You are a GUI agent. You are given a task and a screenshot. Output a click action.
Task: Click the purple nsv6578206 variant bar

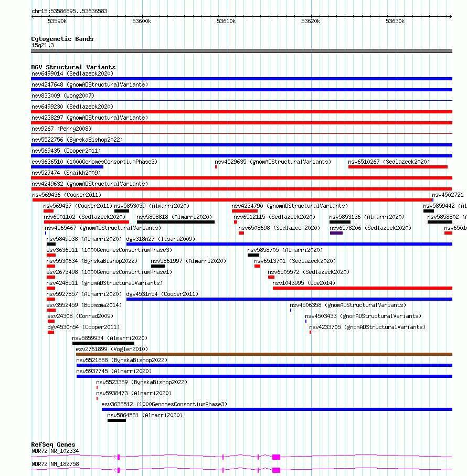tap(336, 233)
